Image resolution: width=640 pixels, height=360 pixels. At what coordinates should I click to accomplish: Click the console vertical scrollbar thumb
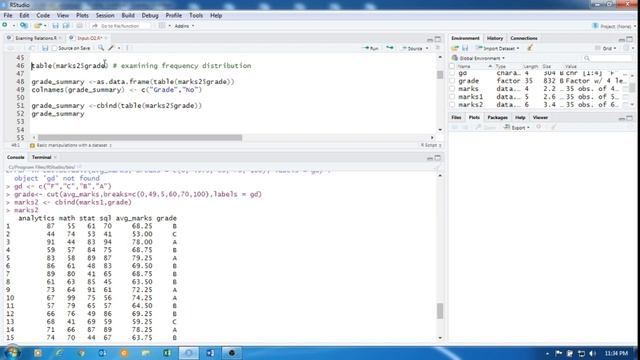(440, 311)
